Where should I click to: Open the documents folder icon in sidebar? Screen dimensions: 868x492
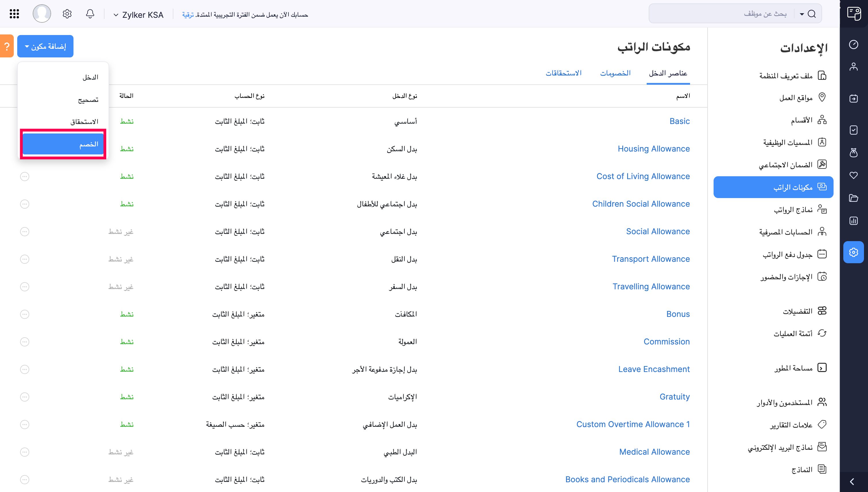854,198
